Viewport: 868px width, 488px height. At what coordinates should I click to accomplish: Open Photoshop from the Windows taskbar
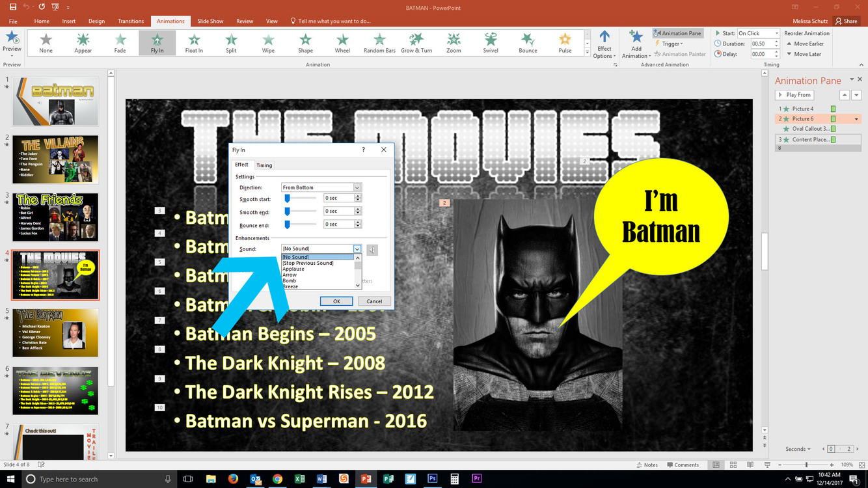(432, 479)
